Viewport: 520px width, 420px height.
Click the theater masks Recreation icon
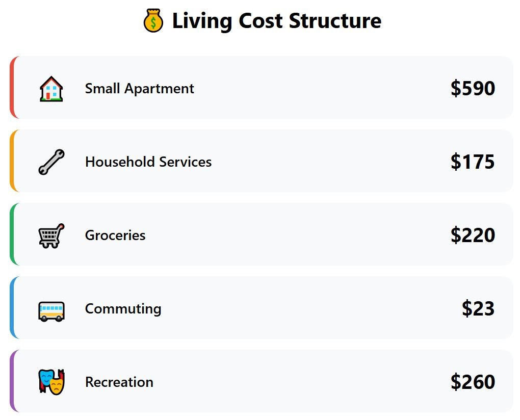[x=51, y=382]
